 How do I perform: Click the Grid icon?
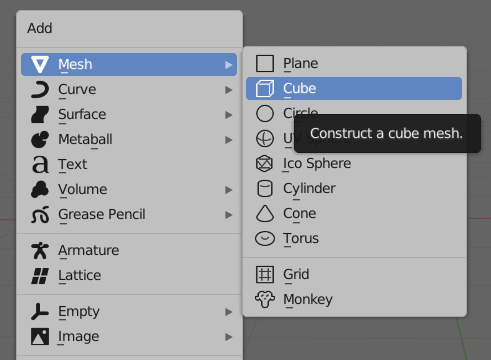click(265, 274)
